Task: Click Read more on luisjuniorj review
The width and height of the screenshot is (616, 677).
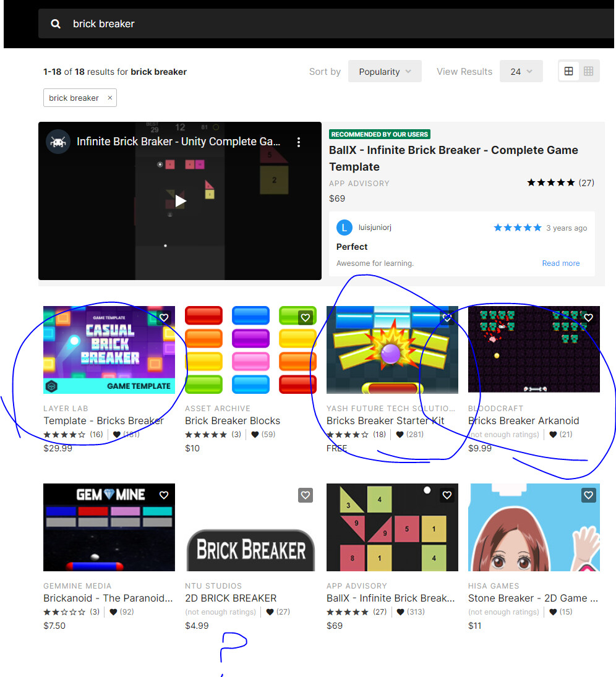Action: pyautogui.click(x=561, y=263)
